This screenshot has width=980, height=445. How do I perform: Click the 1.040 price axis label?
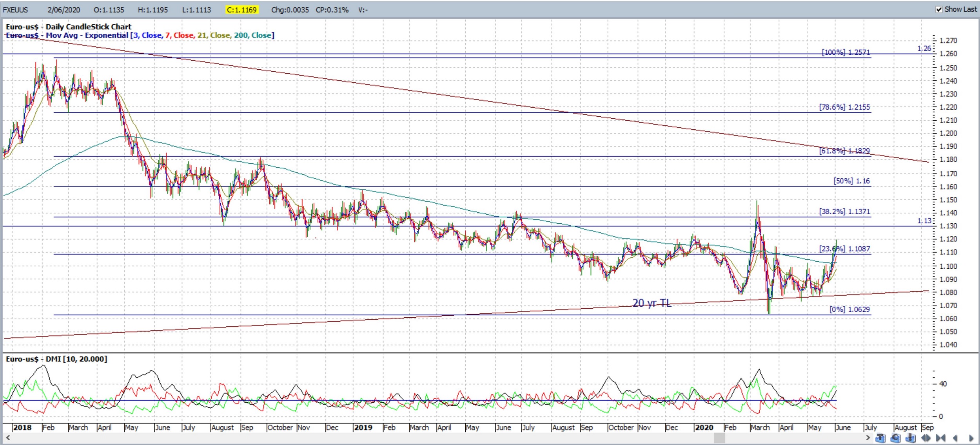point(949,345)
